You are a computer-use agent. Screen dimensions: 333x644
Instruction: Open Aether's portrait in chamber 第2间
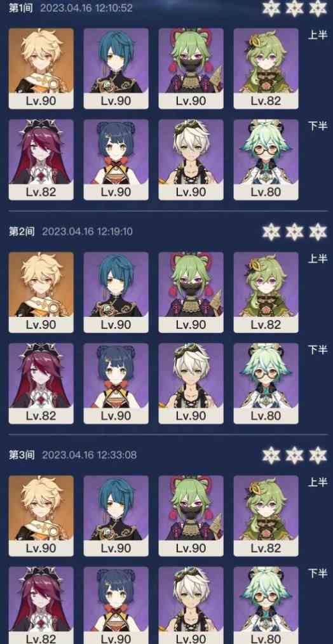point(41,292)
